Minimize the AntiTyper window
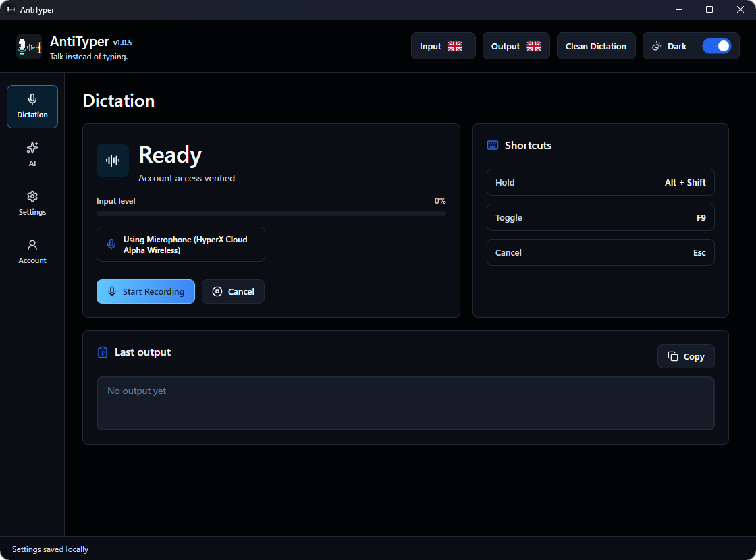The height and width of the screenshot is (560, 756). click(679, 9)
